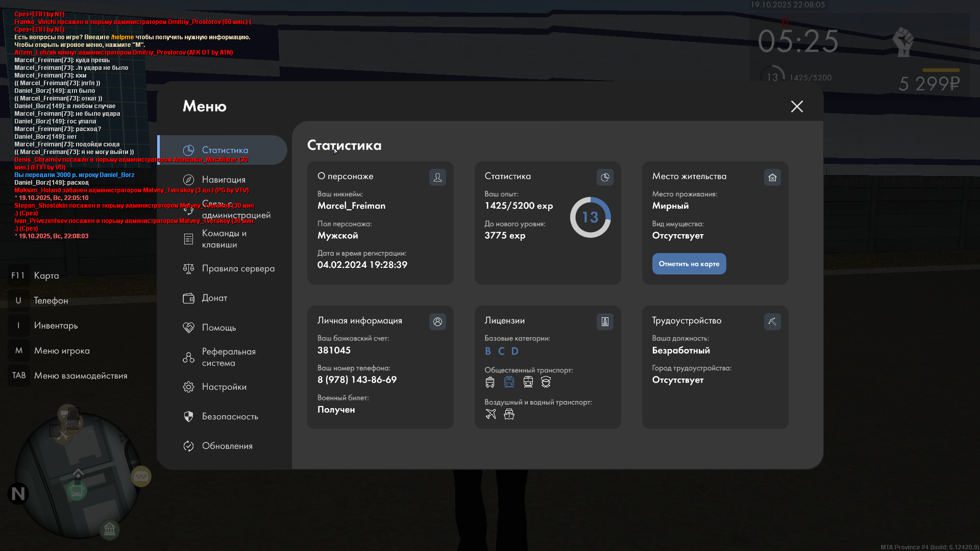Click the taxi marker on the minimap
This screenshot has width=980, height=551.
(x=141, y=477)
